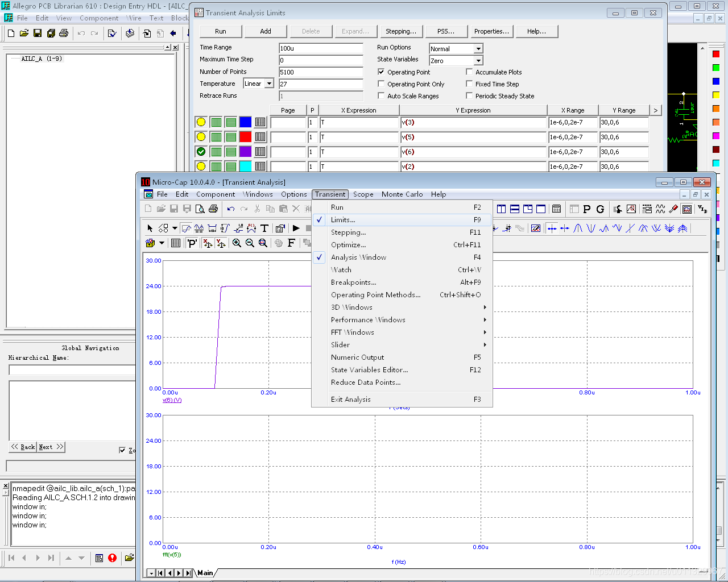Click the red probe icon in Micro-Cap toolbar
The image size is (728, 582).
(674, 209)
